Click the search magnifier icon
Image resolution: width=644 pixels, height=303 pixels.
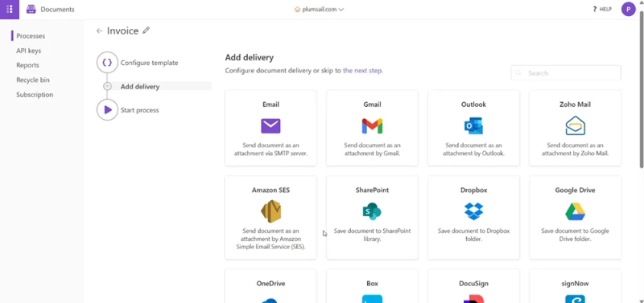pyautogui.click(x=518, y=73)
